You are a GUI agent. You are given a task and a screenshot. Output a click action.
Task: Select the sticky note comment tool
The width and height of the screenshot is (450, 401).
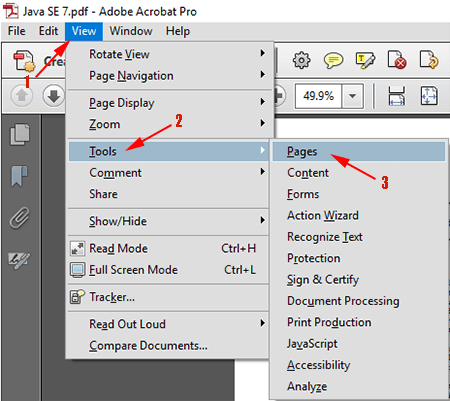pyautogui.click(x=333, y=61)
